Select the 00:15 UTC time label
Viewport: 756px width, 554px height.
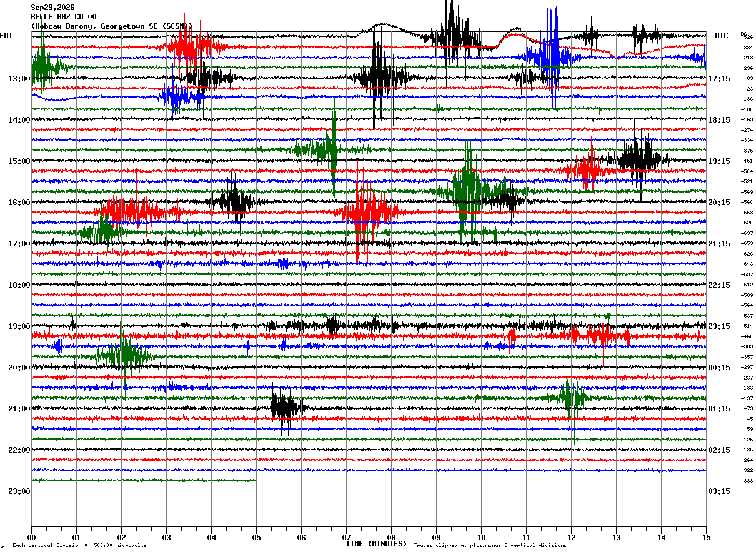tap(719, 368)
